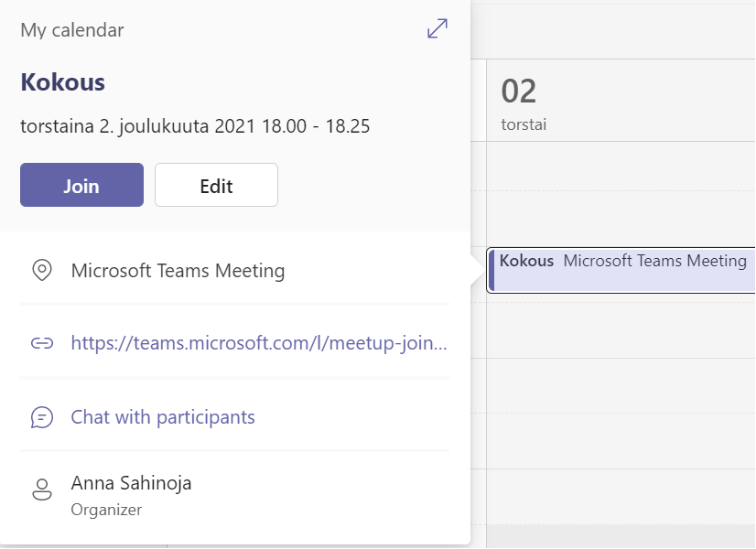Click the location pin icon
Screen dimensions: 756x549
coord(41,271)
